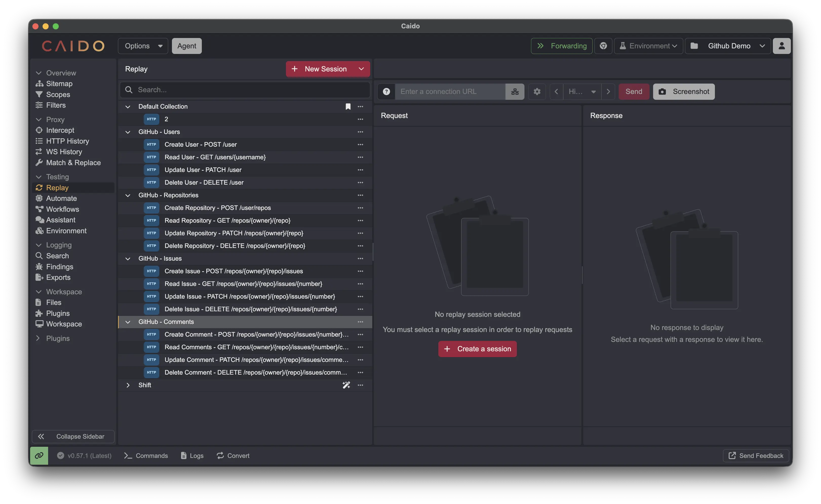Click Collapse Sidebar button
Screen dimensions: 821x504
[73, 437]
